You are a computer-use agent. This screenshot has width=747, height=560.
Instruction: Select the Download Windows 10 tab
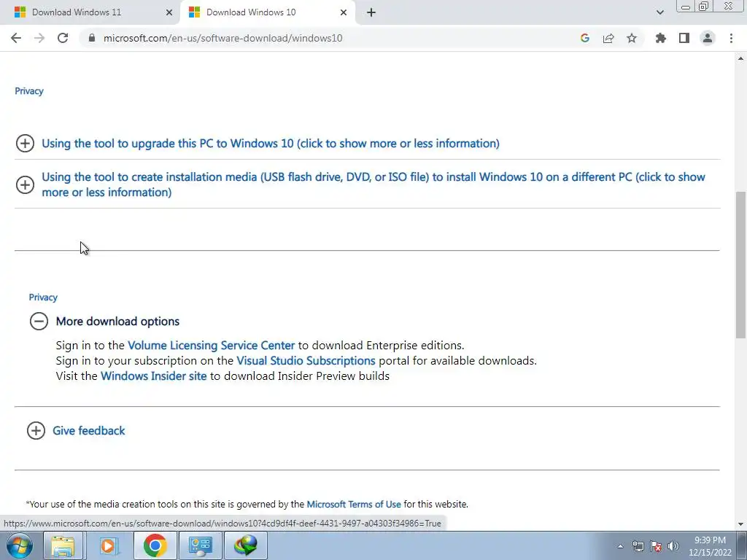tap(267, 12)
